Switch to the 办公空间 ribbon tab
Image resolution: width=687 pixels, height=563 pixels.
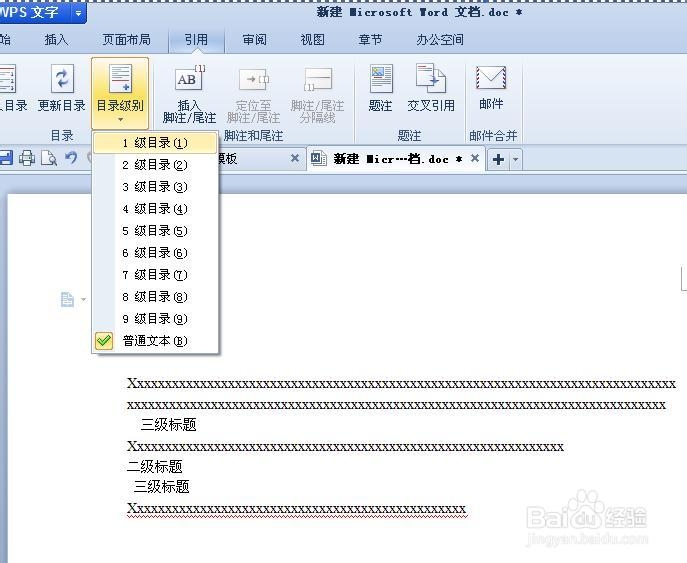440,40
